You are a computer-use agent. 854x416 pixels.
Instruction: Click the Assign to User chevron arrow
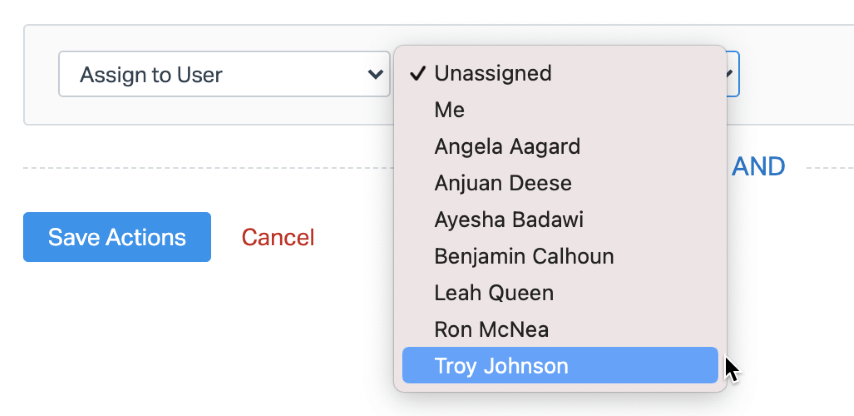coord(375,75)
